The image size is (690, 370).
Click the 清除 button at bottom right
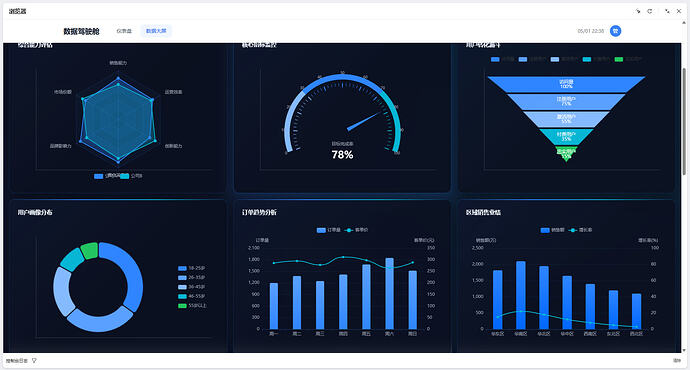677,361
